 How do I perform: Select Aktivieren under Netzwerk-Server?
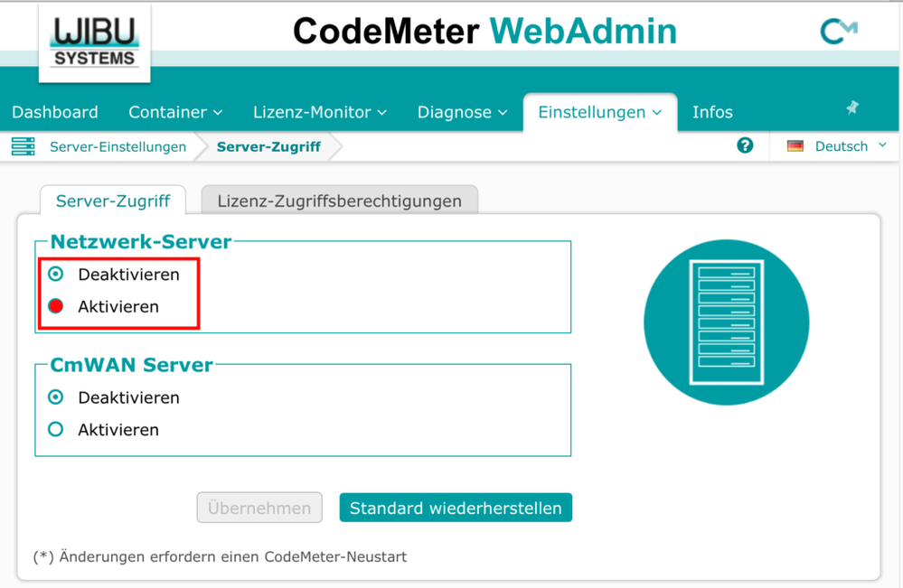[x=56, y=306]
